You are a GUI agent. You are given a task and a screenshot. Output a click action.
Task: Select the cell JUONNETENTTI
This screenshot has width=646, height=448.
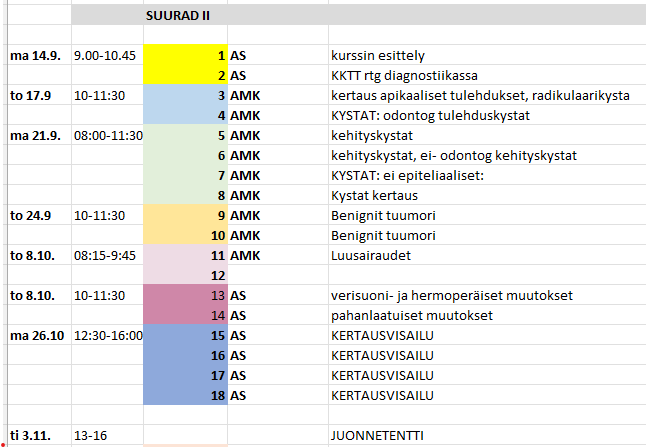tap(487, 435)
